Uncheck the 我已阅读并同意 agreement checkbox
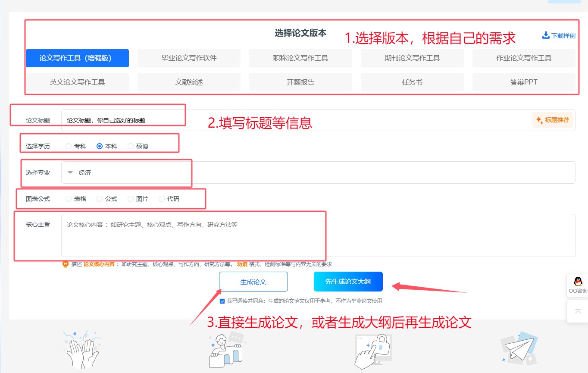The height and width of the screenshot is (373, 588). coord(222,301)
